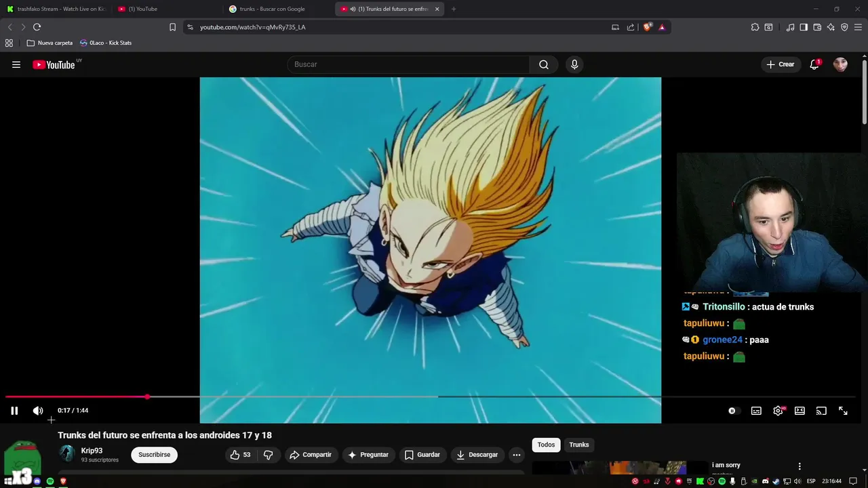Click the address bar URL
Image resolution: width=868 pixels, height=488 pixels.
(x=253, y=27)
